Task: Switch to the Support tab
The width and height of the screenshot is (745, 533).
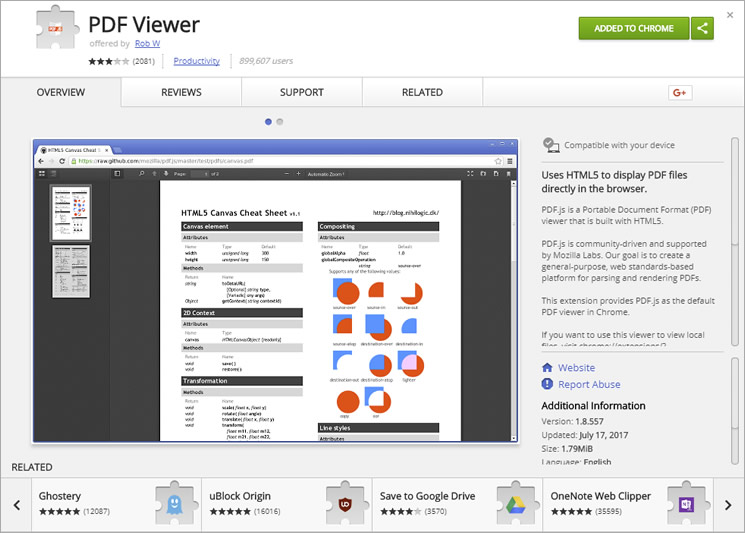Action: (302, 92)
